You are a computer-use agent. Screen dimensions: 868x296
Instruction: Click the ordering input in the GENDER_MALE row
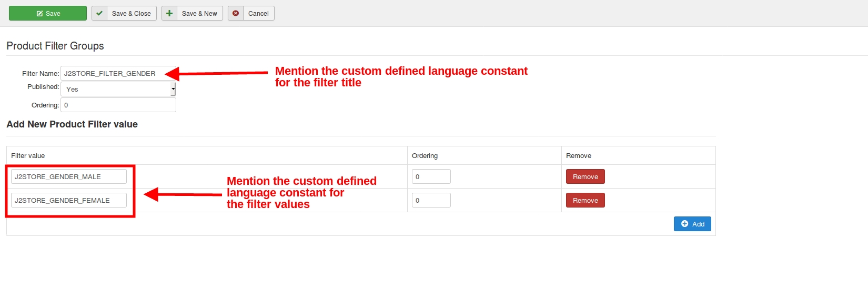click(x=431, y=176)
